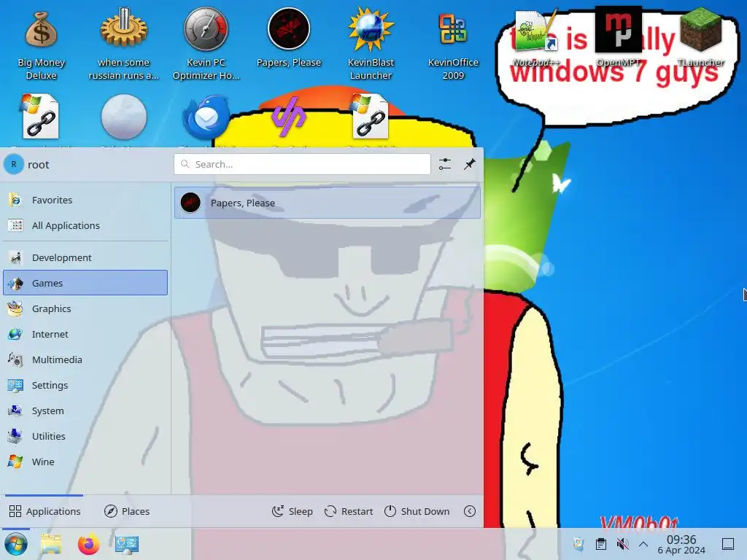Click the Shut Down button
This screenshot has width=747, height=560.
pyautogui.click(x=417, y=511)
